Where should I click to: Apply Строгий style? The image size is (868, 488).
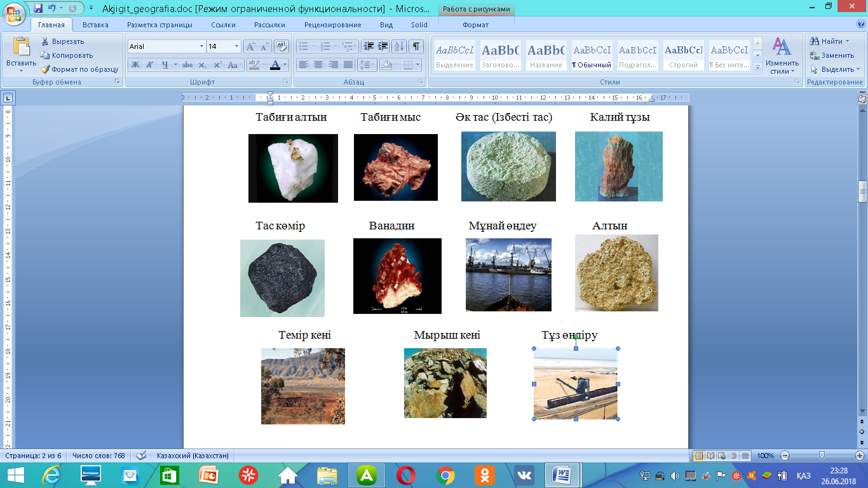(x=683, y=55)
